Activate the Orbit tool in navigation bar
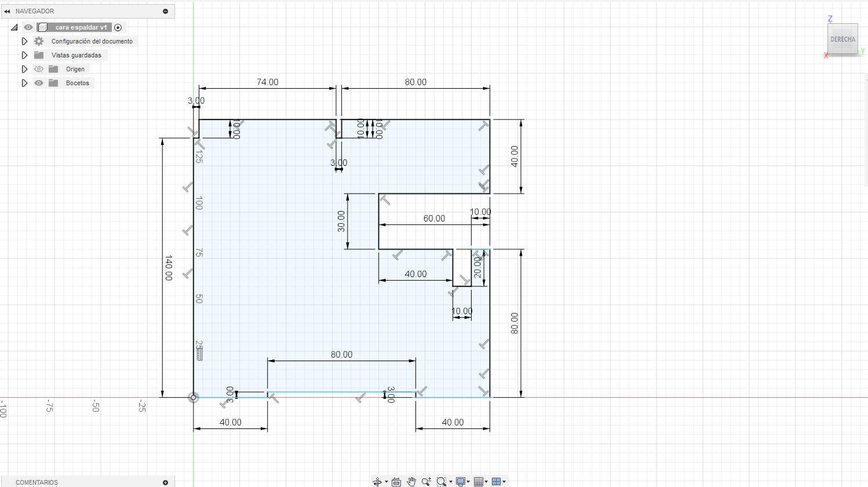The width and height of the screenshot is (868, 487). pos(377,482)
